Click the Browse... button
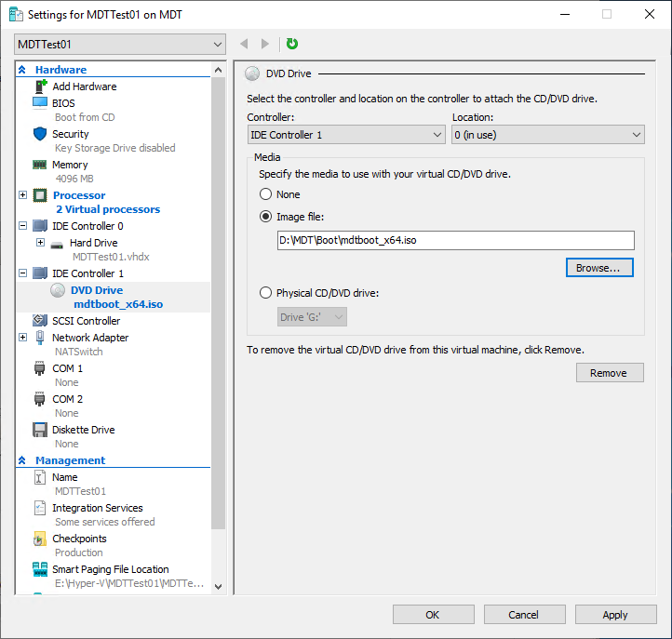This screenshot has height=639, width=672. [x=599, y=268]
